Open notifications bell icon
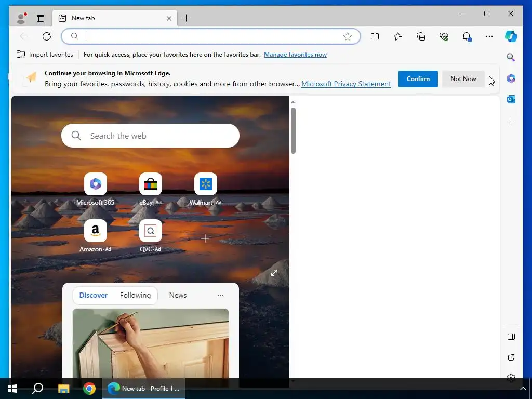The image size is (532, 399). pos(467,36)
